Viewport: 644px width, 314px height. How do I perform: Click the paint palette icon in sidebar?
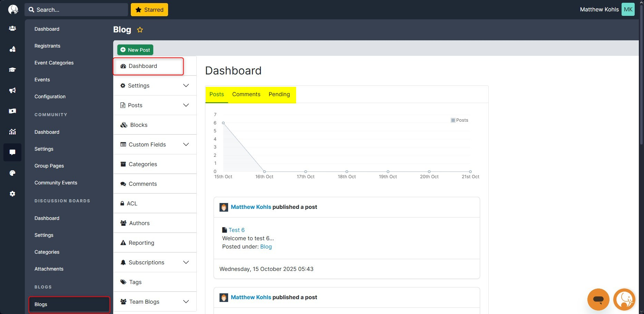[x=12, y=173]
